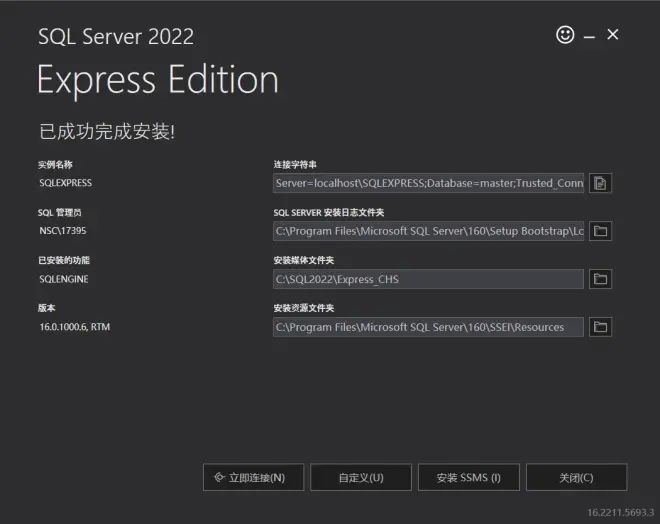The width and height of the screenshot is (660, 524).
Task: Click the 版本 label
Action: pyautogui.click(x=47, y=308)
